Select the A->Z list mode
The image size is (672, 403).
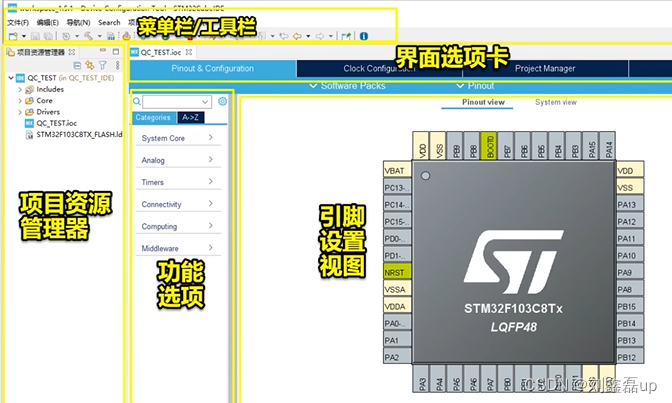pyautogui.click(x=190, y=117)
